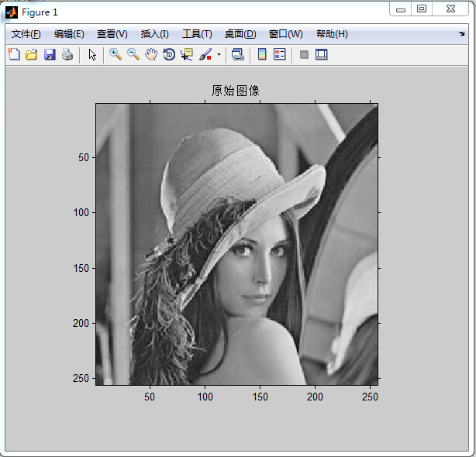The width and height of the screenshot is (476, 457).
Task: Show plot tools and dock figure icon
Action: [322, 54]
